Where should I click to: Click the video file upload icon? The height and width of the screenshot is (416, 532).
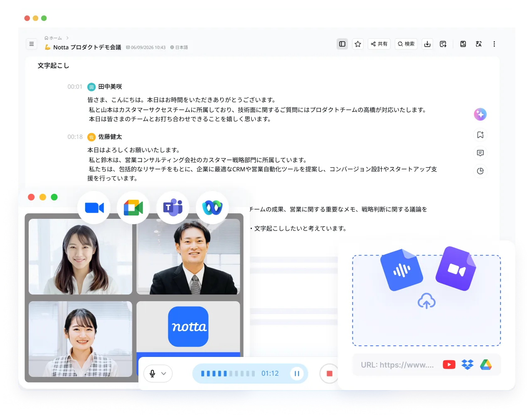(x=456, y=269)
